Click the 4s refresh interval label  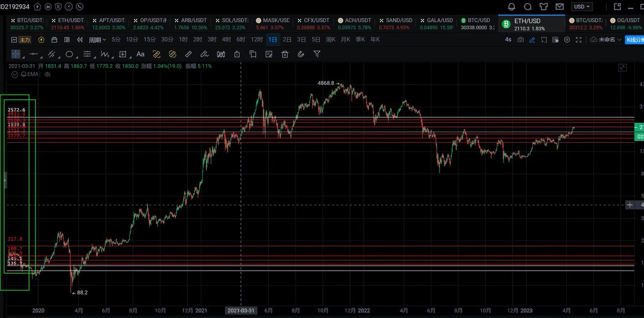pyautogui.click(x=508, y=40)
